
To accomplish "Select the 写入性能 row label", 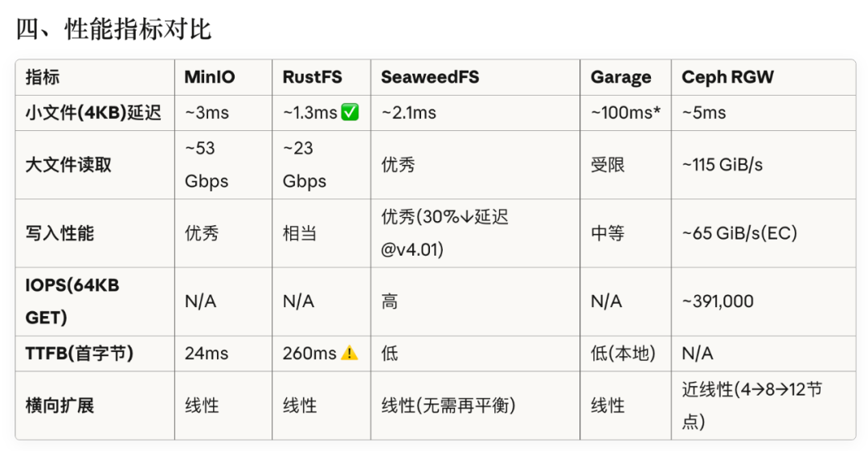I will click(59, 233).
